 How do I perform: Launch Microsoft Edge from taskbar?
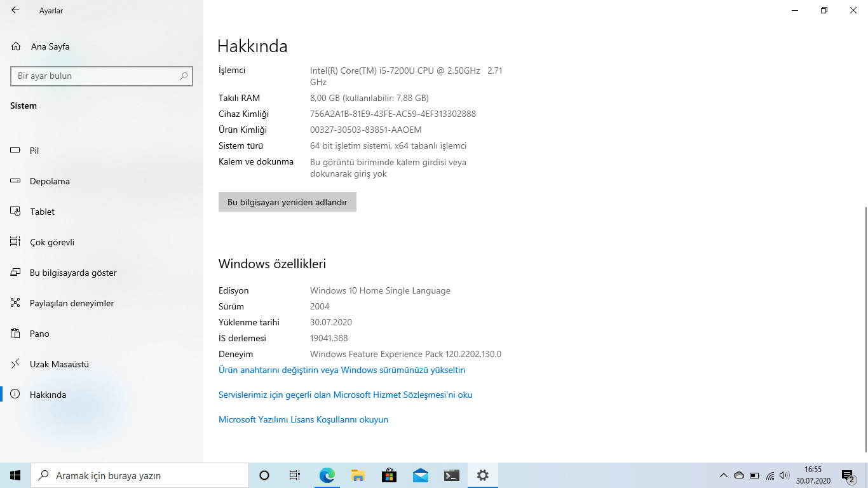(327, 475)
